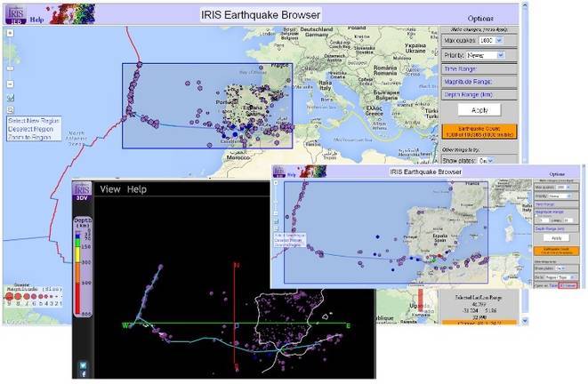
Task: Click the scrollbar down arrow in the large window
Action: [x=525, y=321]
